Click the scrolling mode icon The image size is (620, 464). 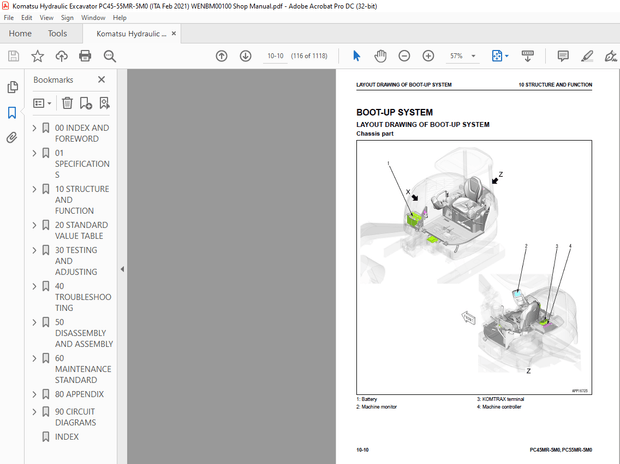click(x=527, y=56)
